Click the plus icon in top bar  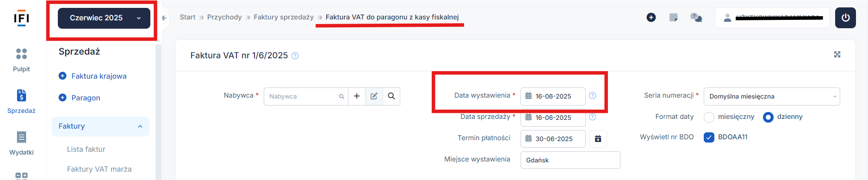(651, 18)
